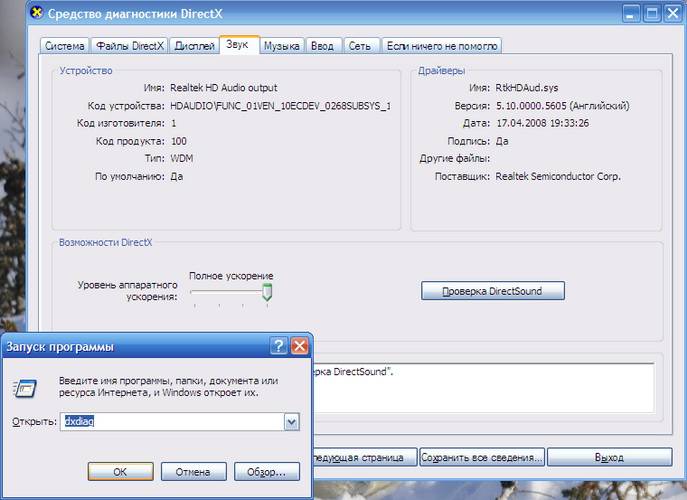Click the DirectX title bar icon
687x500 pixels.
37,13
